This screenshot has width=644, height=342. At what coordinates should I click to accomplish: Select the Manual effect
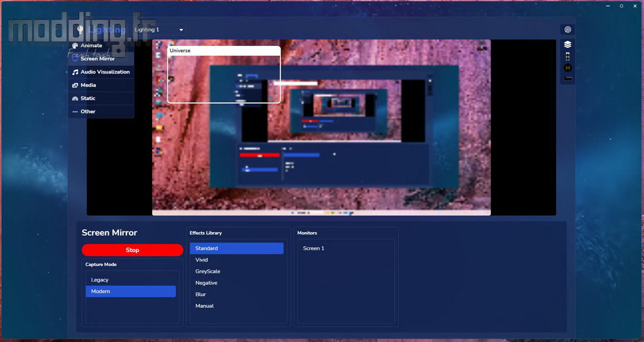(x=236, y=306)
